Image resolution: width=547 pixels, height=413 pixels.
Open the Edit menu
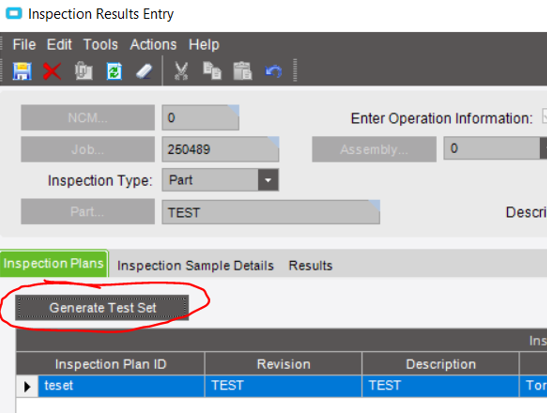[59, 45]
